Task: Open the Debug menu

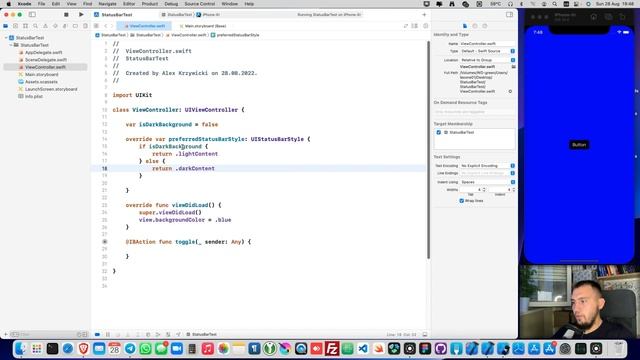Action: 171,4
